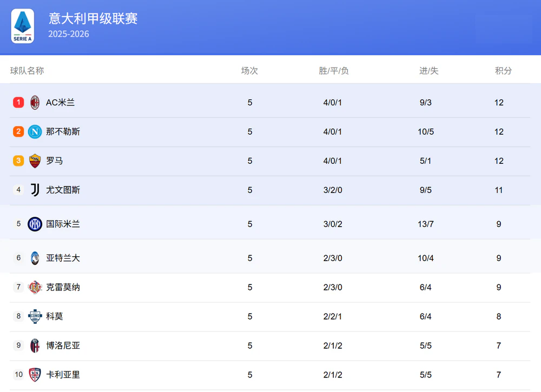
Task: Click the Bologna team crest
Action: click(x=35, y=346)
